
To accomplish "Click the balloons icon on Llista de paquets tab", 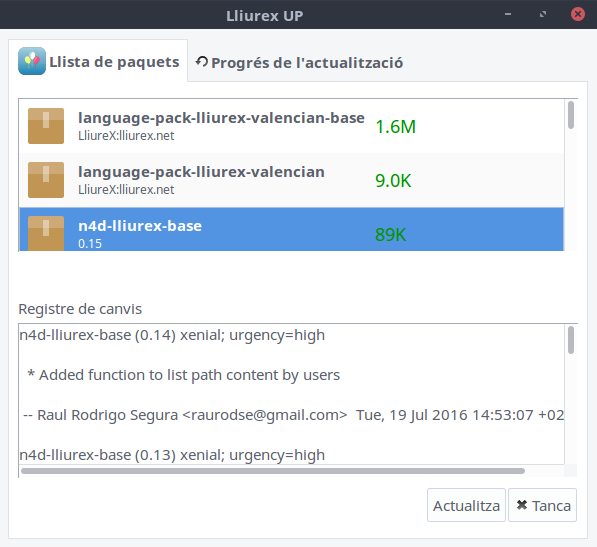I will tap(32, 61).
